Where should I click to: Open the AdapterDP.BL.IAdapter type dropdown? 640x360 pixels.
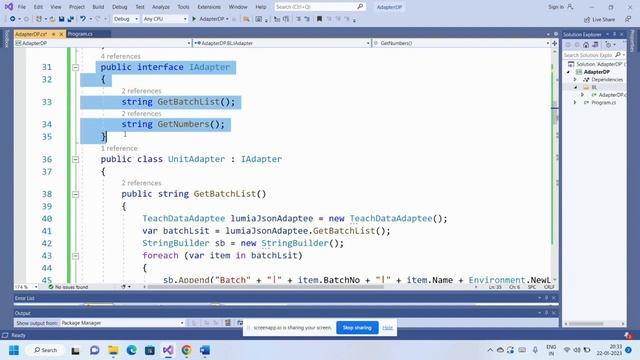tap(282, 43)
